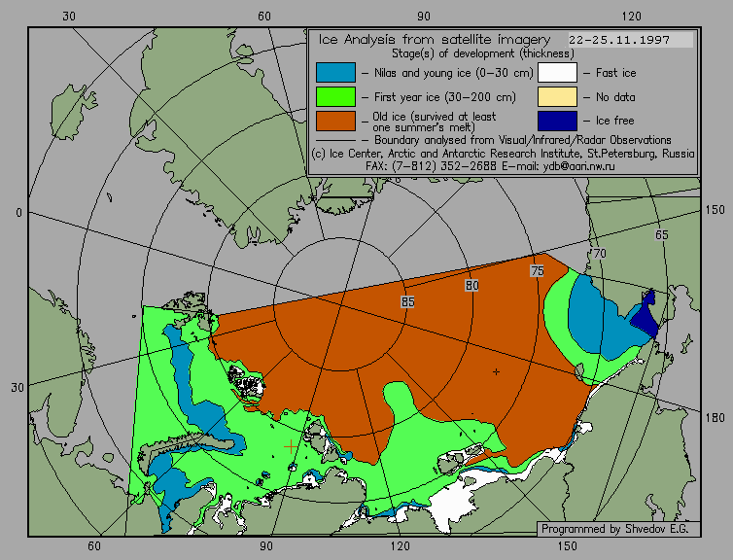This screenshot has height=560, width=733.
Task: Click the e-mail address ydb@aari.nw.ru
Action: [x=578, y=166]
